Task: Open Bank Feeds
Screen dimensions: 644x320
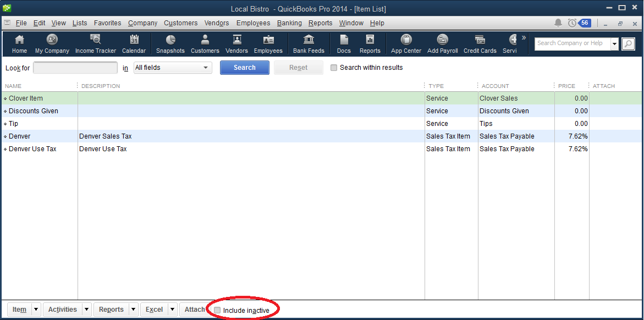Action: point(309,44)
